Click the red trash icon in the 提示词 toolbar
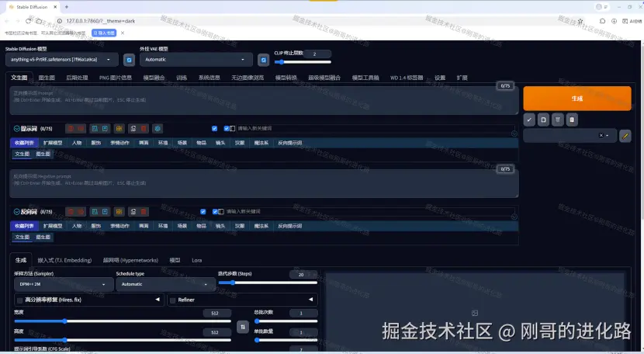This screenshot has height=354, width=644. pyautogui.click(x=144, y=129)
